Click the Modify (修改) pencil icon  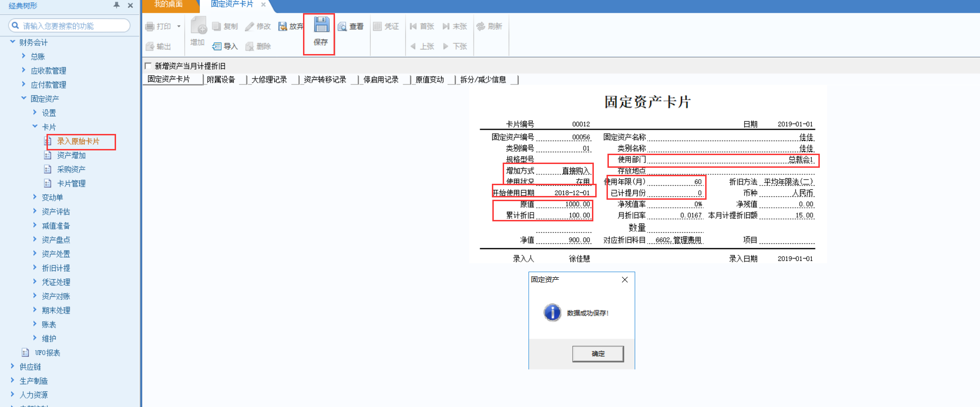pos(249,26)
